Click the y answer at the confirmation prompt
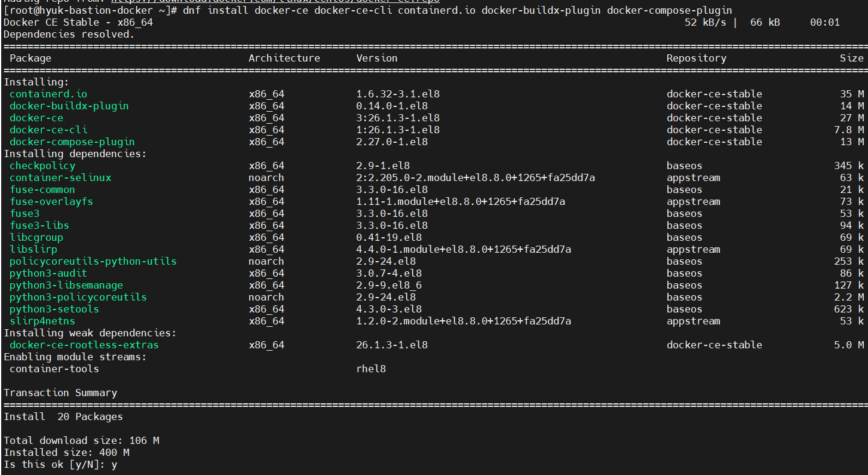 click(114, 464)
